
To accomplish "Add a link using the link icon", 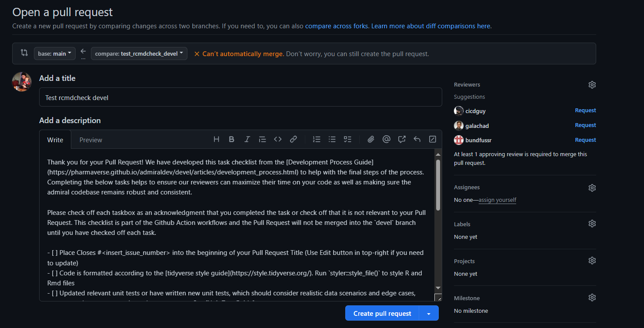I will tap(294, 139).
